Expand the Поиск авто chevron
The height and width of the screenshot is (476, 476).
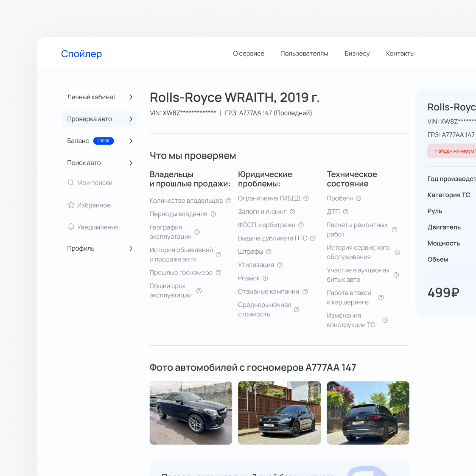[x=131, y=163]
